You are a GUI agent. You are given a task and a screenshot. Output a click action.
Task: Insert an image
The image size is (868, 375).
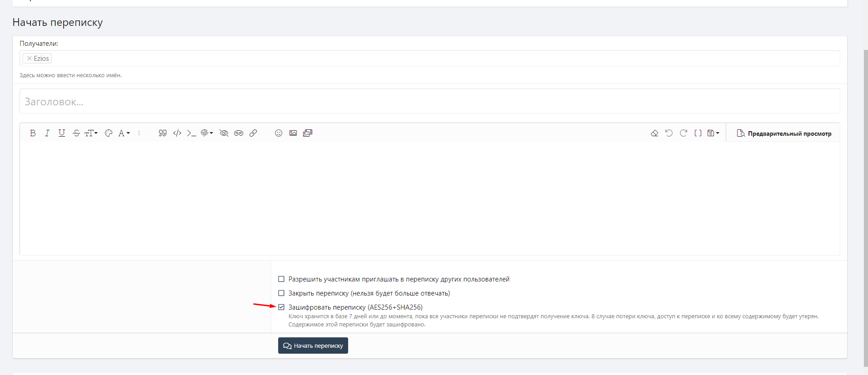293,133
